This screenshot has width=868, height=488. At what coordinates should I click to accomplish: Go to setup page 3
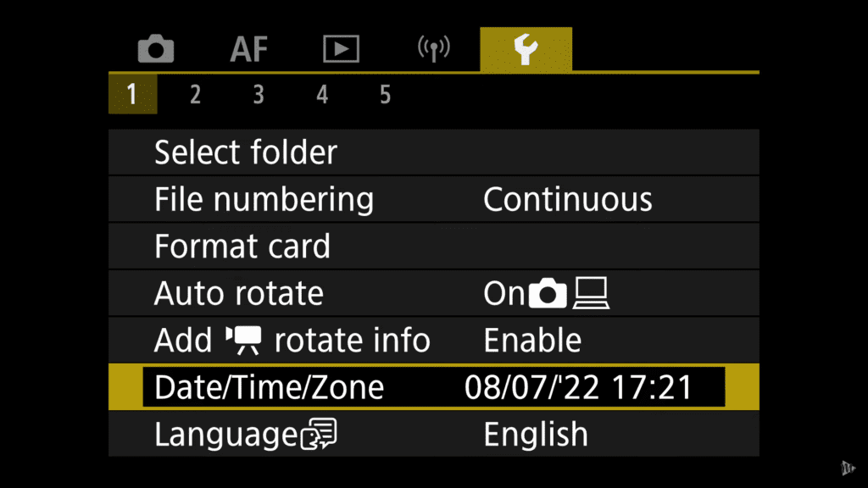[259, 95]
